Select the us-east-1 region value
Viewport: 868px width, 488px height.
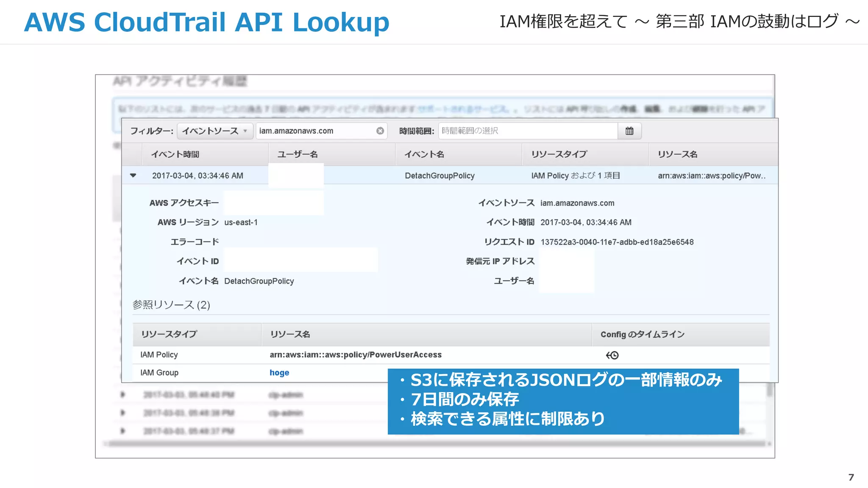click(241, 222)
